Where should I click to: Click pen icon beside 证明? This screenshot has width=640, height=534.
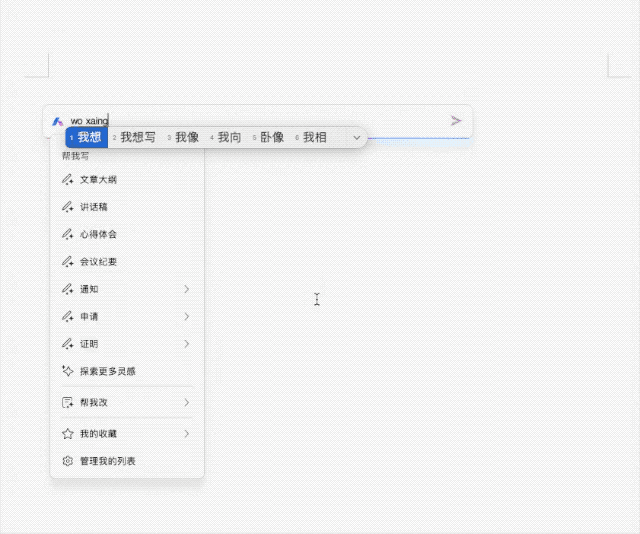pyautogui.click(x=67, y=344)
